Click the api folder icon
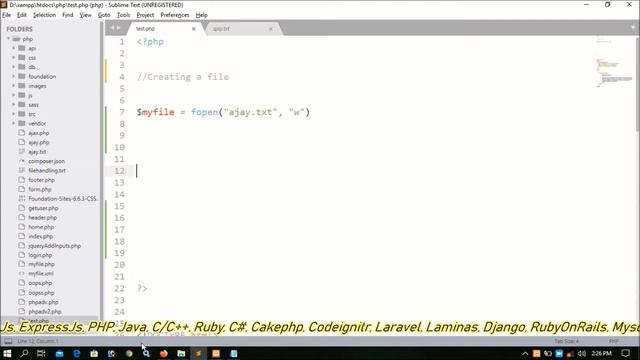Screen dimensions: 640x360 coord(22,48)
